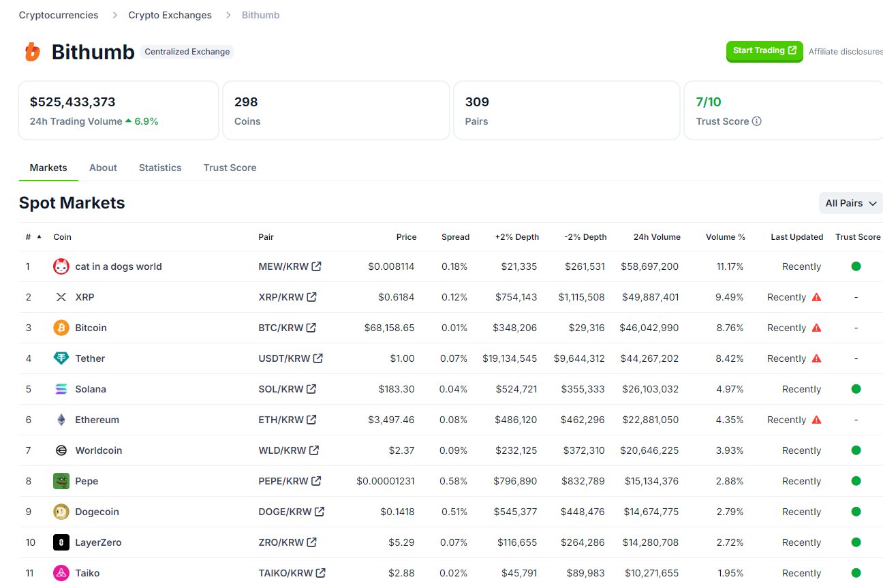
Task: Click external link icon beside MEW/KRW
Action: [x=317, y=266]
